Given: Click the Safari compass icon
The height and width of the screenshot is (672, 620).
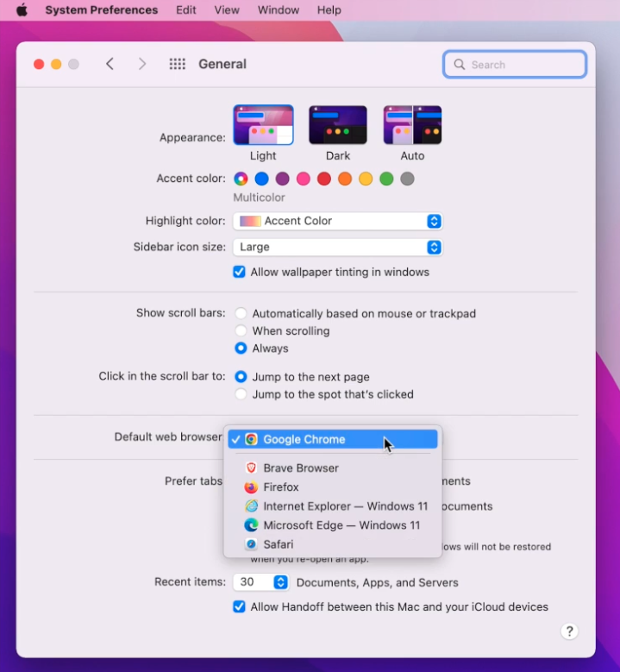Looking at the screenshot, I should 251,544.
